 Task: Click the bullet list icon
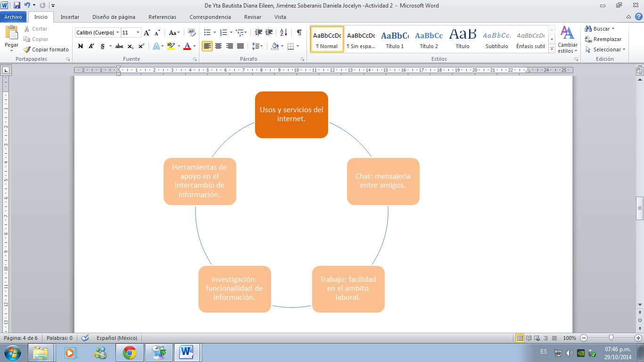tap(206, 33)
